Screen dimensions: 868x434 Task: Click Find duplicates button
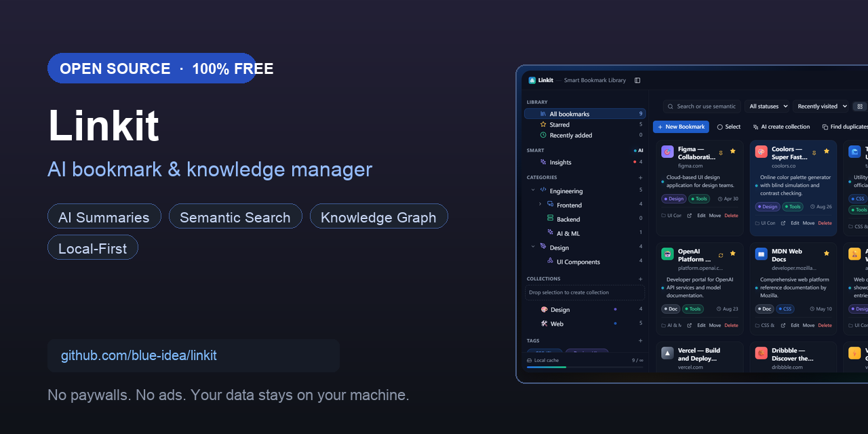click(x=844, y=127)
